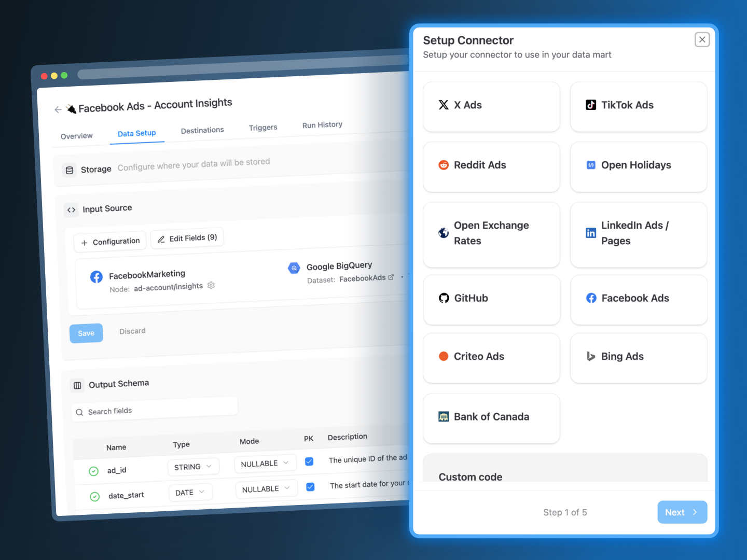Click the Facebook logo beside FacebookMarketing
The image size is (747, 560).
click(96, 277)
